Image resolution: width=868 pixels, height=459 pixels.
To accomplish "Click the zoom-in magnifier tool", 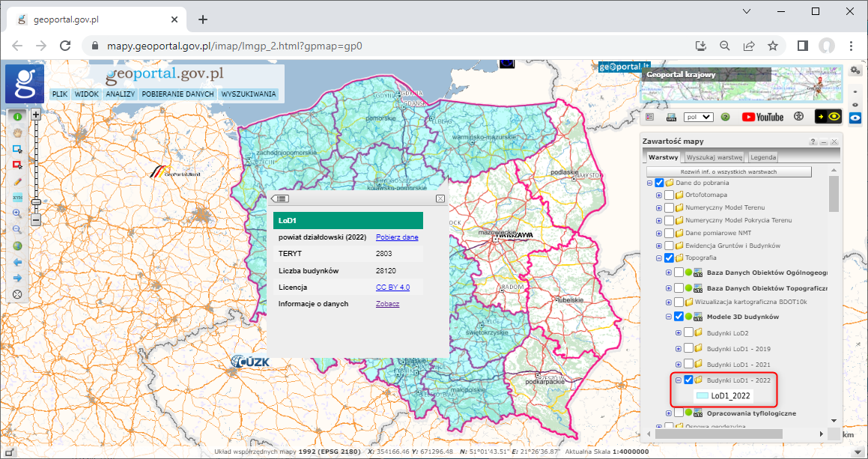I will tap(17, 213).
